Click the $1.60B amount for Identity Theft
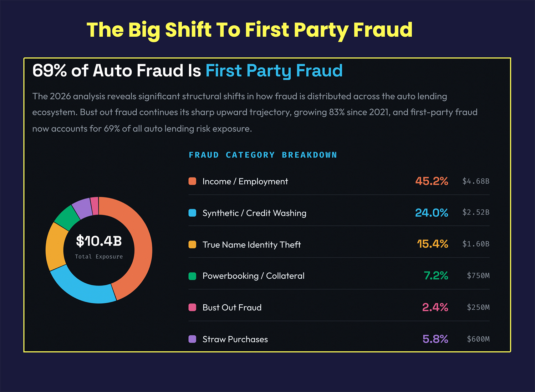Screen dimensions: 535x392 pos(476,244)
